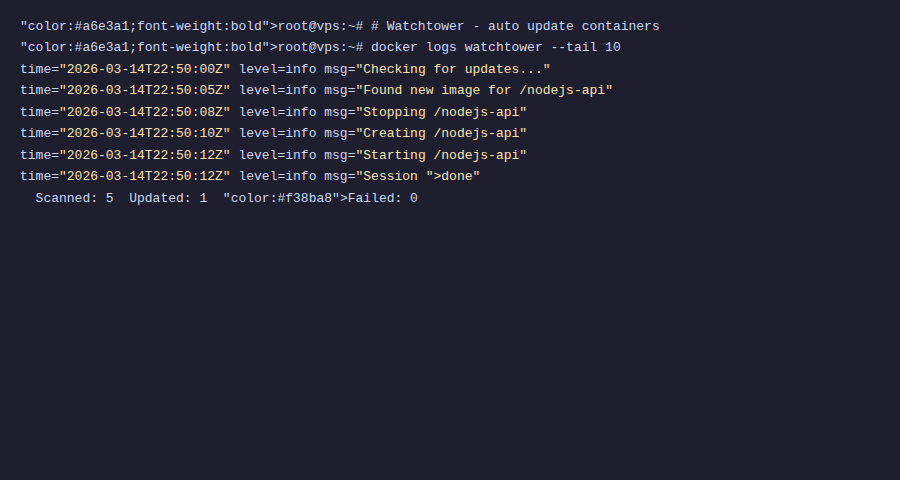Click the "Starting /nodejs-api" log message
Image resolution: width=900 pixels, height=480 pixels.
442,155
